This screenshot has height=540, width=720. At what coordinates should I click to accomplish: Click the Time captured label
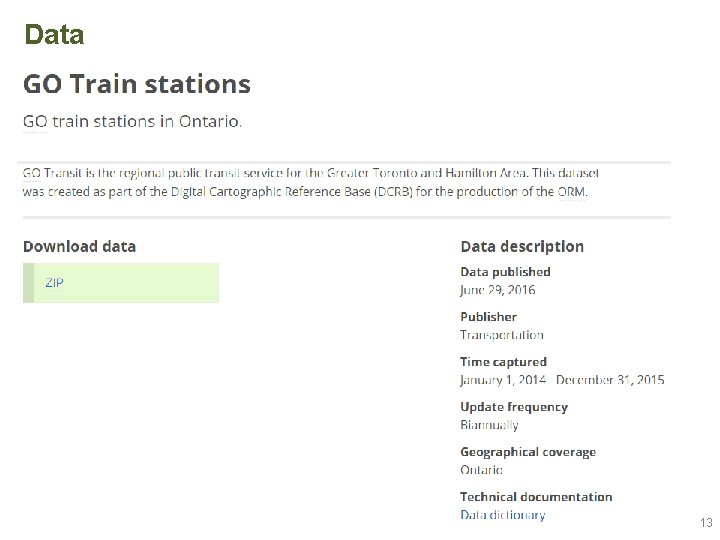pos(503,361)
